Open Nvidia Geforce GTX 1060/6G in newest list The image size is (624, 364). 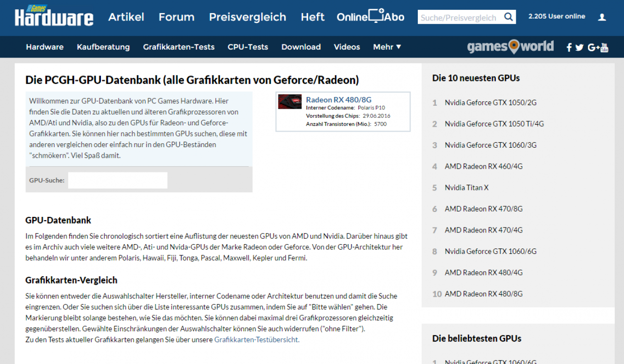click(x=490, y=251)
